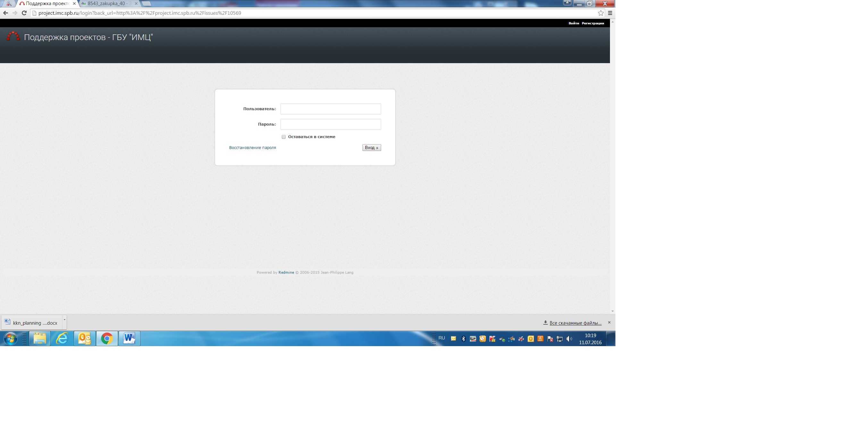Click the browser forward arrow
Screen dimensions: 868x441
(x=15, y=13)
